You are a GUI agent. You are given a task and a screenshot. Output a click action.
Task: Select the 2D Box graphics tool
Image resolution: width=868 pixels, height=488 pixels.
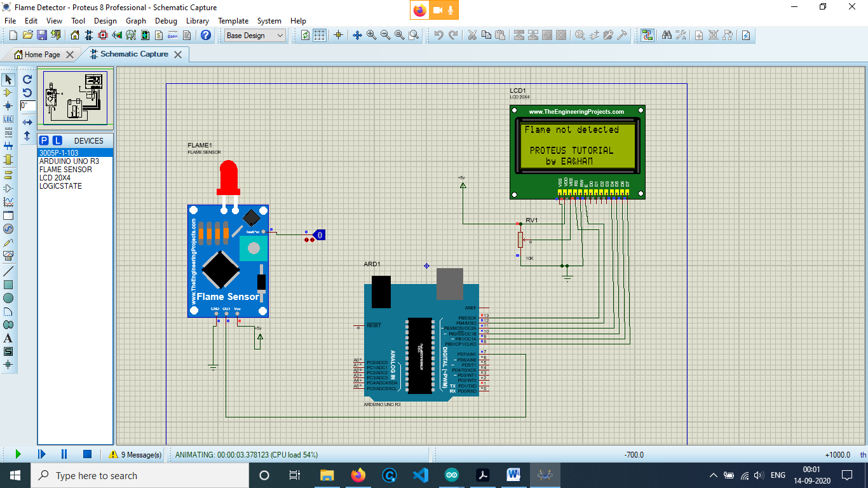click(x=8, y=285)
